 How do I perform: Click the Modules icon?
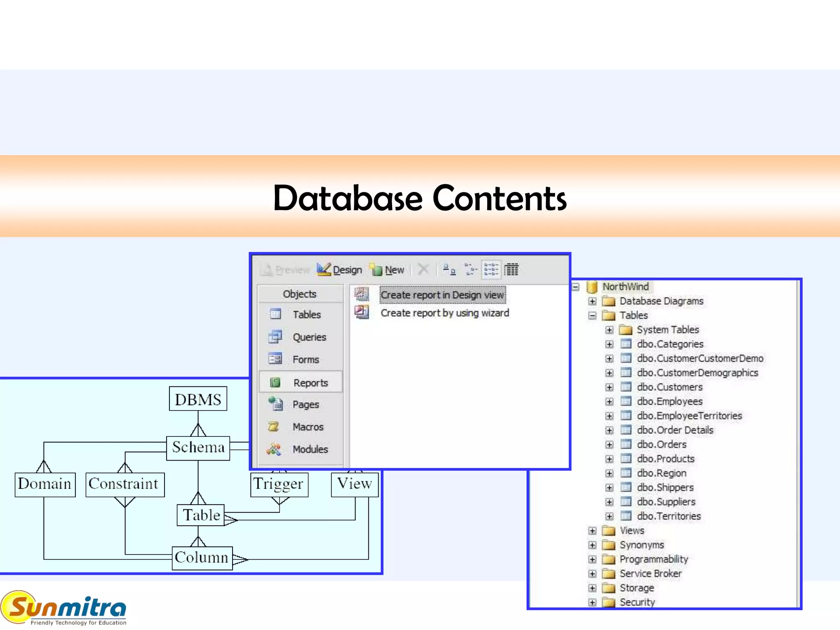tap(274, 449)
